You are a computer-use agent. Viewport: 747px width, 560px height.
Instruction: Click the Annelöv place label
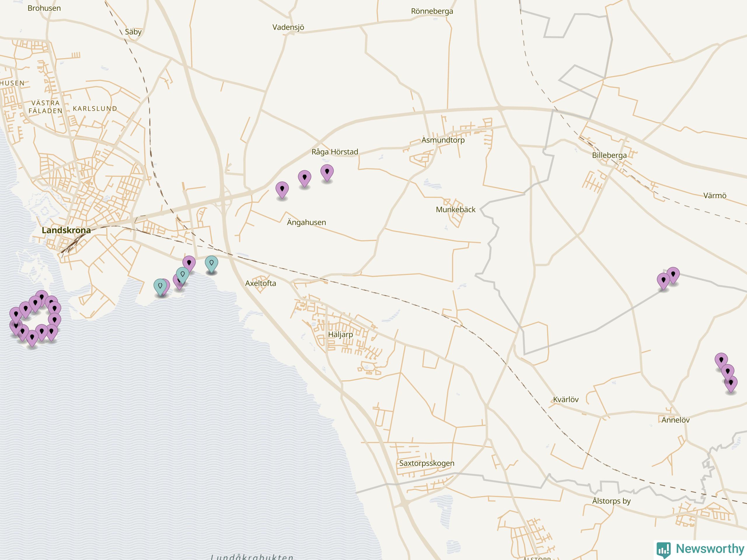coord(676,420)
